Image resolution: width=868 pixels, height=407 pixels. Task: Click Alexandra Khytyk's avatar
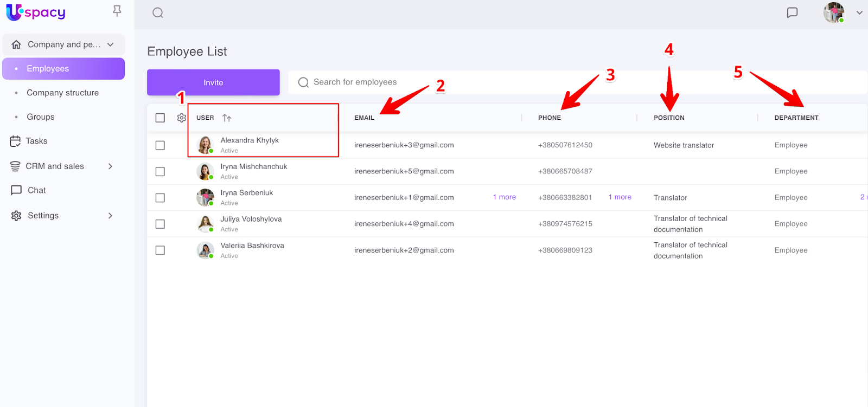tap(205, 145)
